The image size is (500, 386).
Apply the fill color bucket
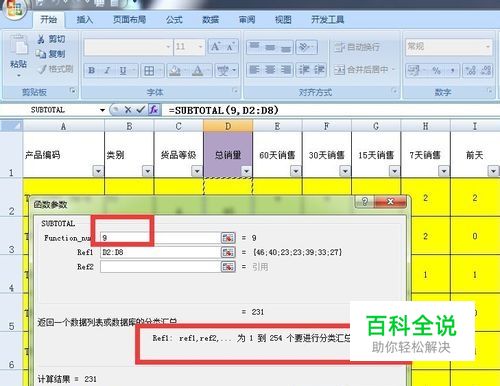175,70
